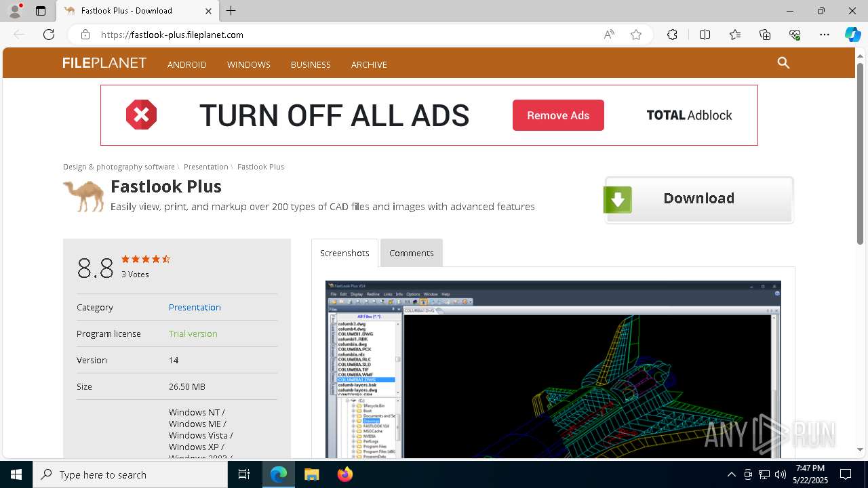Screen dimensions: 868x488
Task: Select the "3 Votes" text
Action: click(x=135, y=274)
